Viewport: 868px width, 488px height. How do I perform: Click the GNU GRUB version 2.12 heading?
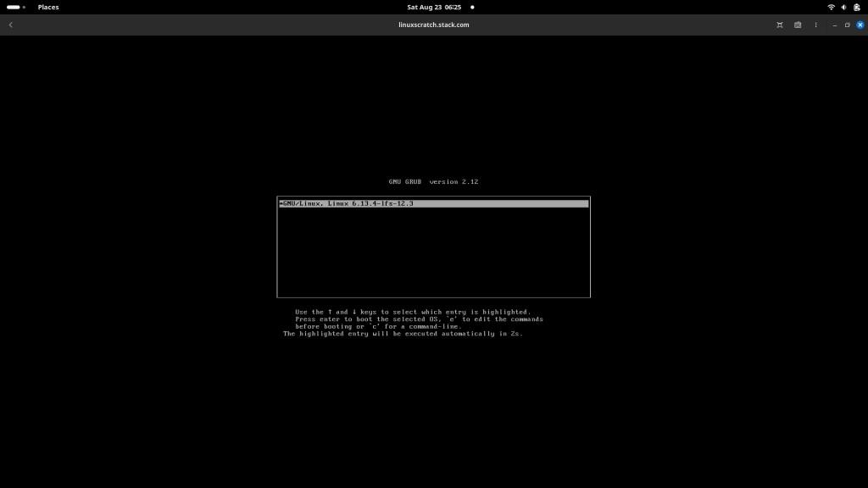click(433, 181)
